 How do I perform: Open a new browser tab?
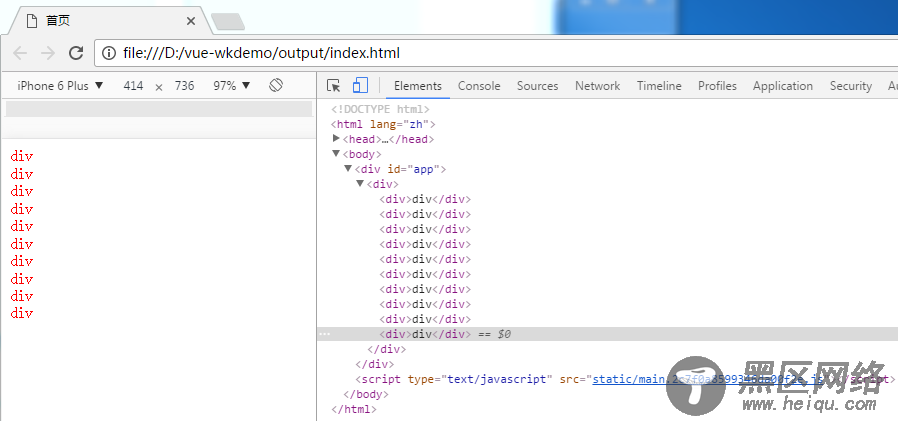pyautogui.click(x=227, y=22)
